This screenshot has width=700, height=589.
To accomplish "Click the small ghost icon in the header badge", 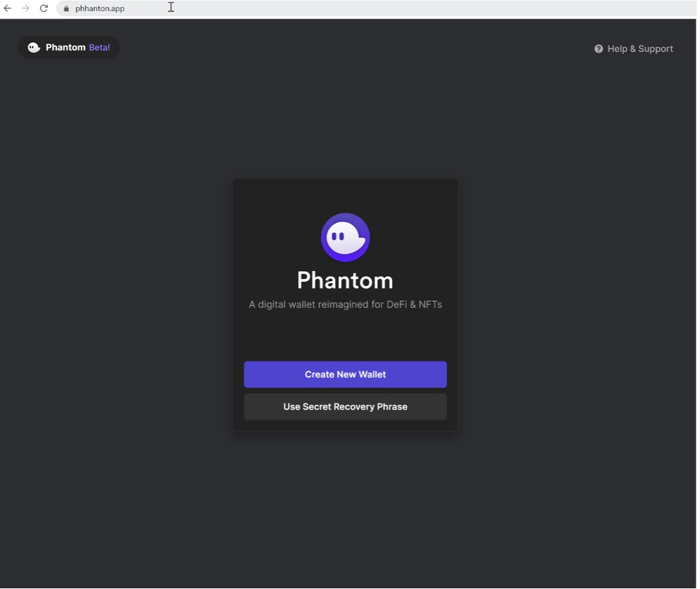I will 33,48.
